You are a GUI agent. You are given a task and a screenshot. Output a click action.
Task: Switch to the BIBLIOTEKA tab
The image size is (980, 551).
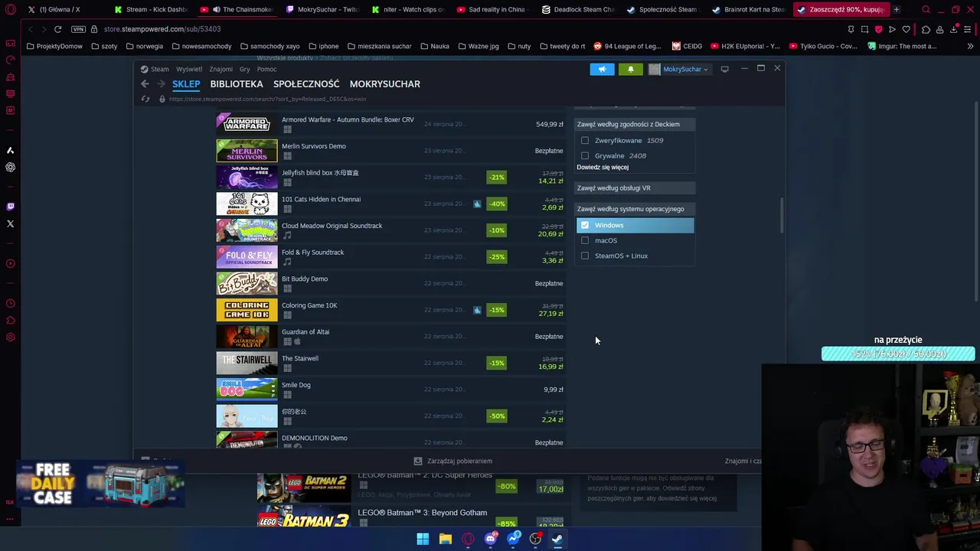(x=237, y=83)
